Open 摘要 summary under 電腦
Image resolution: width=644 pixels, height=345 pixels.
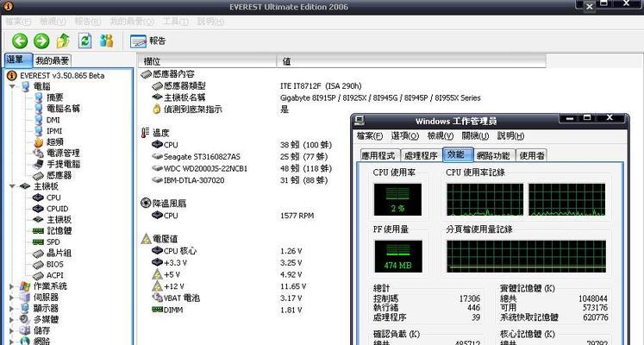[x=50, y=97]
